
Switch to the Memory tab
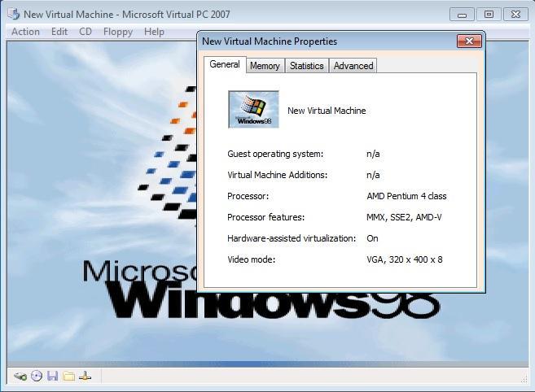point(265,65)
